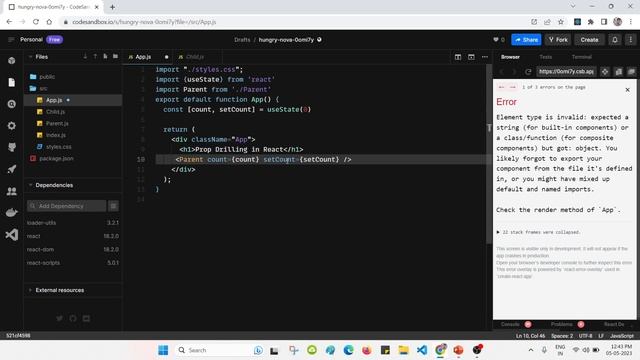Click Windows Start button on taskbar
The width and height of the screenshot is (640, 360).
point(163,350)
